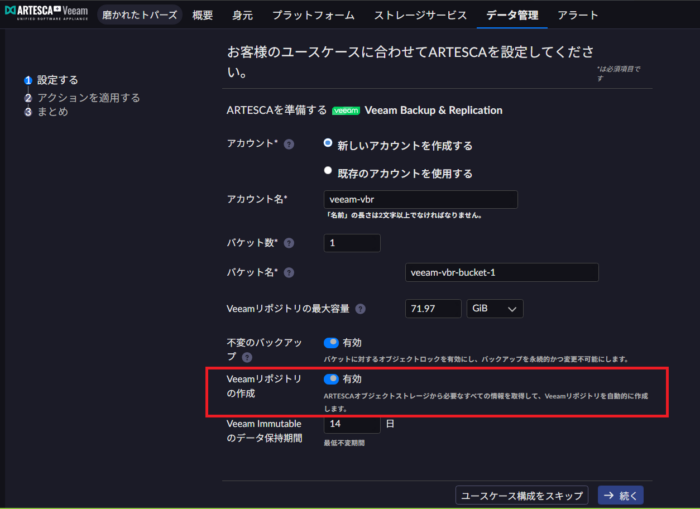Select 新しいアカウントを作成する radio button

pos(328,143)
